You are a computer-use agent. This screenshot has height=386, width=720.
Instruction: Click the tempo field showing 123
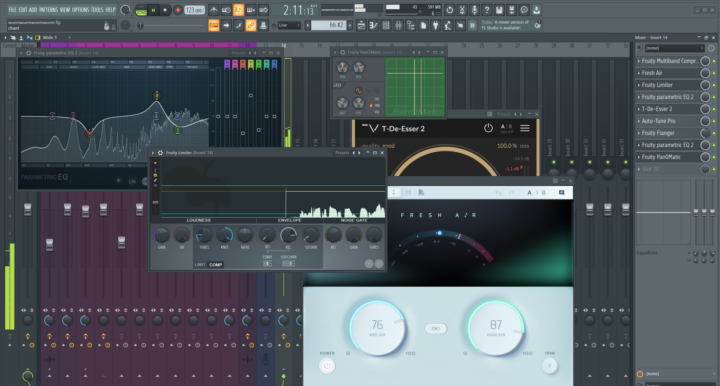pos(194,10)
